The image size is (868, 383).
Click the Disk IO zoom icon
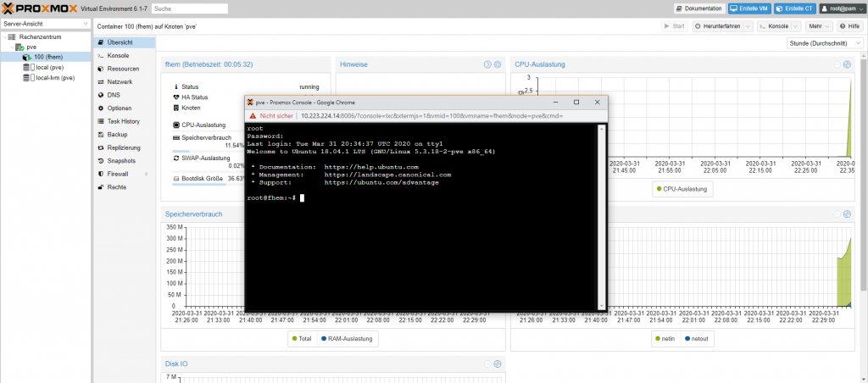tap(497, 364)
